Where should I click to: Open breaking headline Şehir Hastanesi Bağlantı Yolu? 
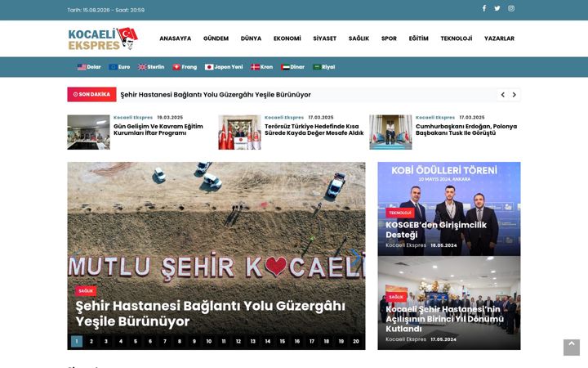coord(216,95)
